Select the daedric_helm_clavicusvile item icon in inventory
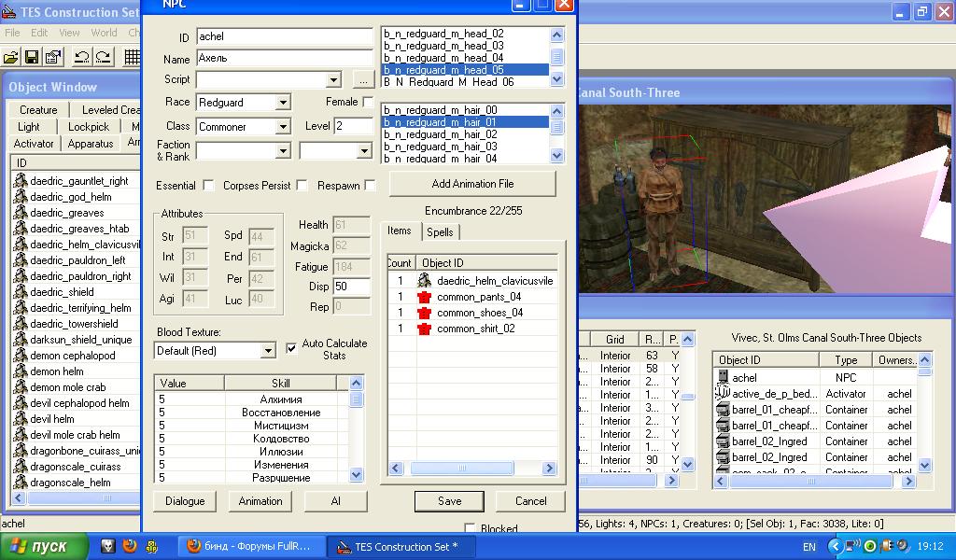956x560 pixels. (x=425, y=281)
